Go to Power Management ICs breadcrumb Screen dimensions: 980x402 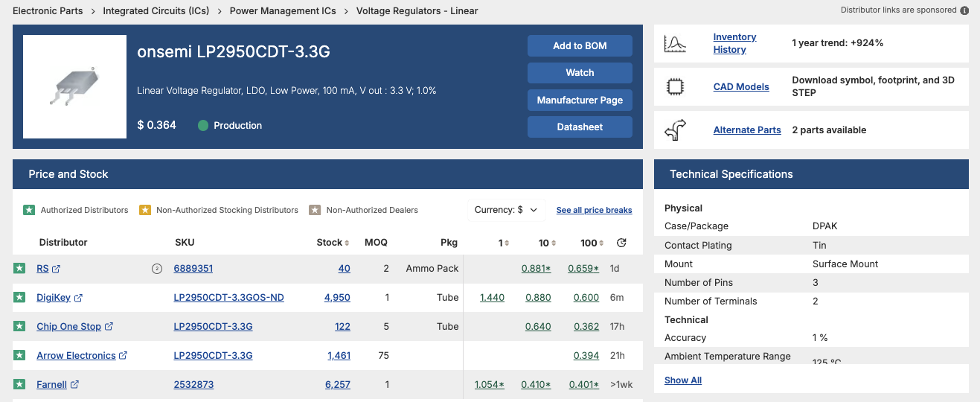pos(283,11)
